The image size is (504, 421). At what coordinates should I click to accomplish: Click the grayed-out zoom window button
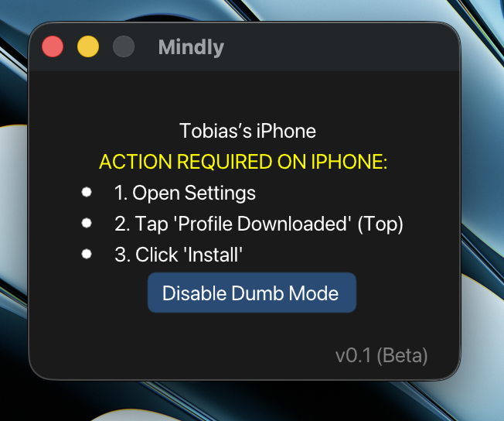[x=124, y=46]
